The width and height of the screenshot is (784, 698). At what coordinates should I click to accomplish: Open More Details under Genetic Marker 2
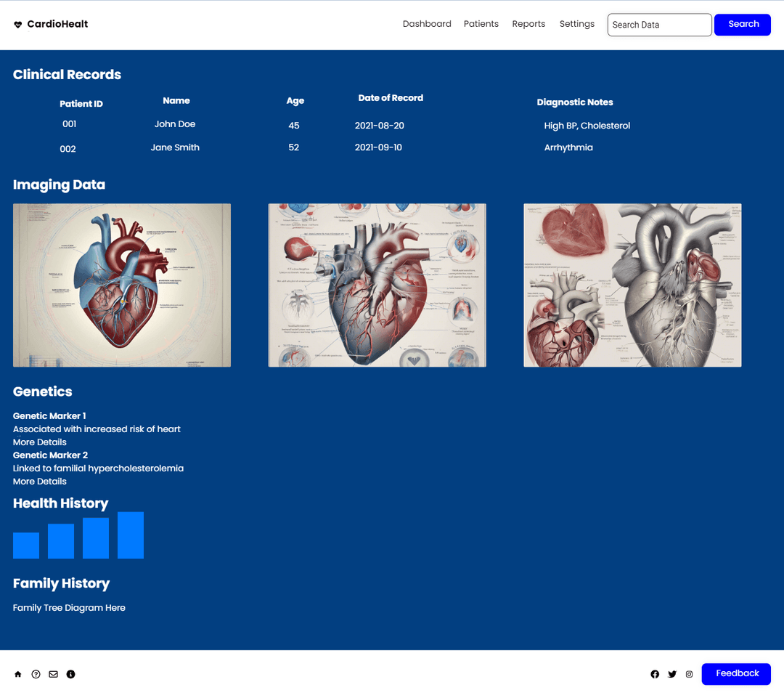(x=39, y=481)
